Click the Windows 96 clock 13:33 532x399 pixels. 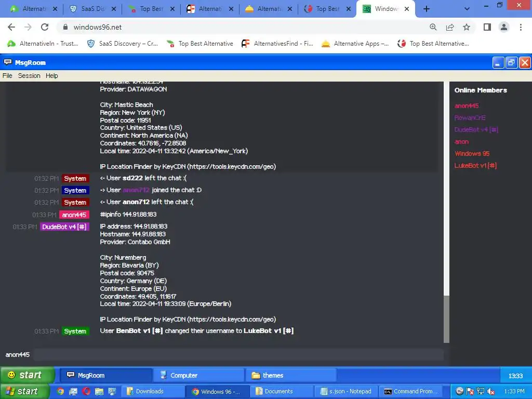coord(515,376)
